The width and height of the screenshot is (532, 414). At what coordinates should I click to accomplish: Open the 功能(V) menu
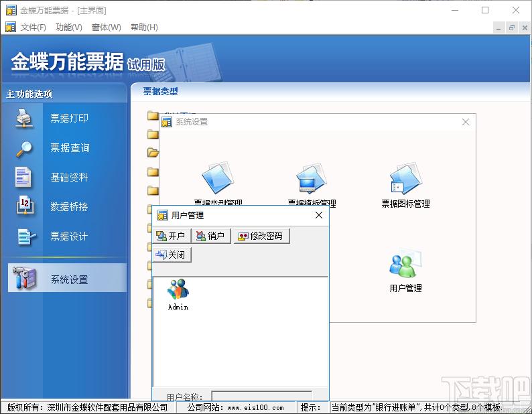pyautogui.click(x=69, y=27)
